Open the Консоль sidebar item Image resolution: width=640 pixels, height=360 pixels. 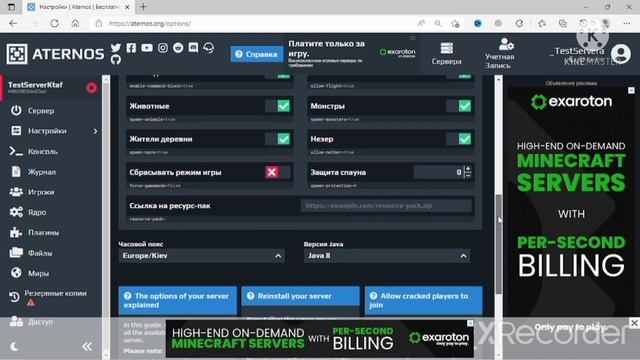42,151
